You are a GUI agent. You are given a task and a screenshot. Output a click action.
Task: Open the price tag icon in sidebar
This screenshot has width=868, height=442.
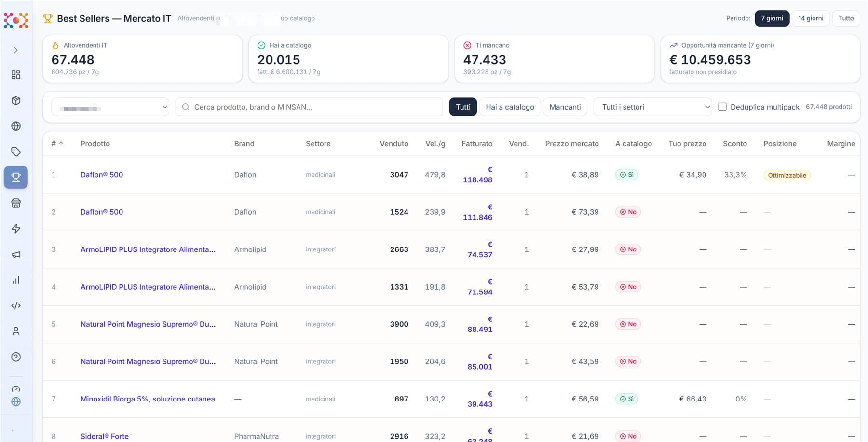(x=16, y=152)
